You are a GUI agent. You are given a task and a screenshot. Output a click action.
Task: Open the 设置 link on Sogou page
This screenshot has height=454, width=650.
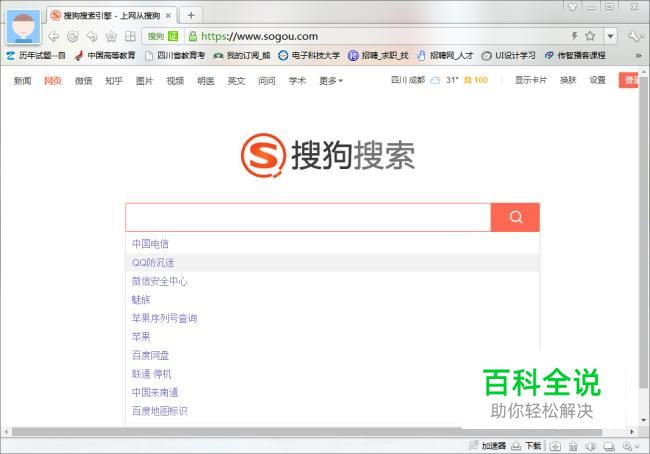coord(597,80)
